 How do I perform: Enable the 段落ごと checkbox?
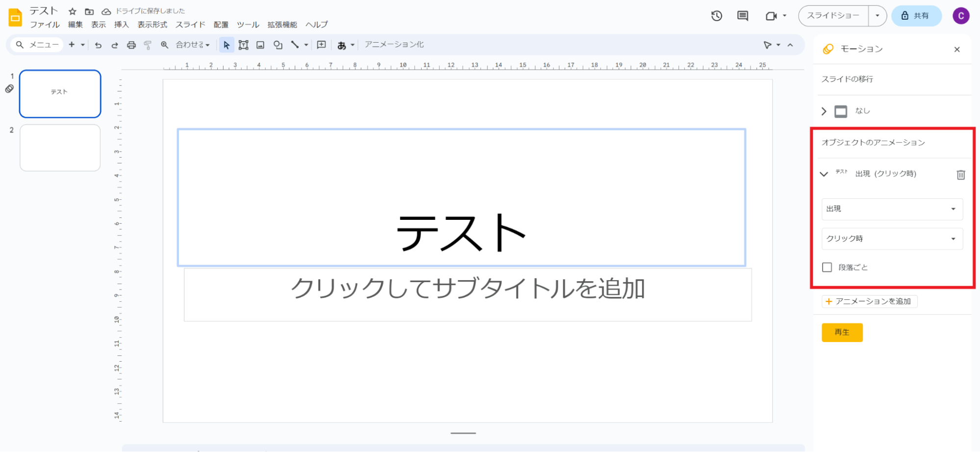(x=827, y=267)
